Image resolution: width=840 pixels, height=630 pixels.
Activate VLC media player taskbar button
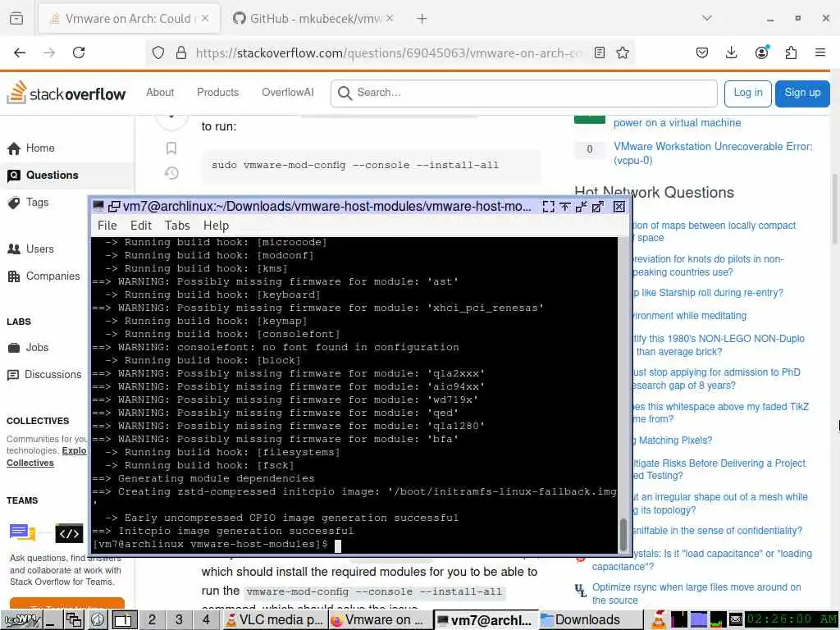pyautogui.click(x=274, y=620)
